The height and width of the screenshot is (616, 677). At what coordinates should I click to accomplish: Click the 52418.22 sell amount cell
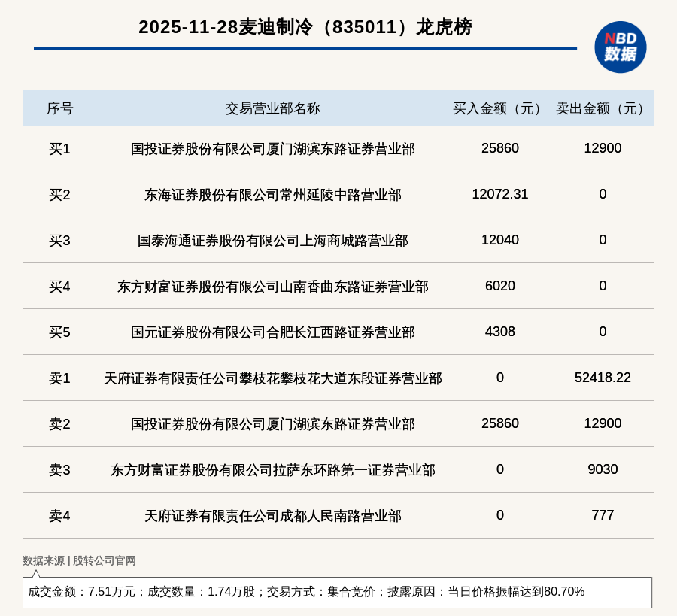pos(603,378)
